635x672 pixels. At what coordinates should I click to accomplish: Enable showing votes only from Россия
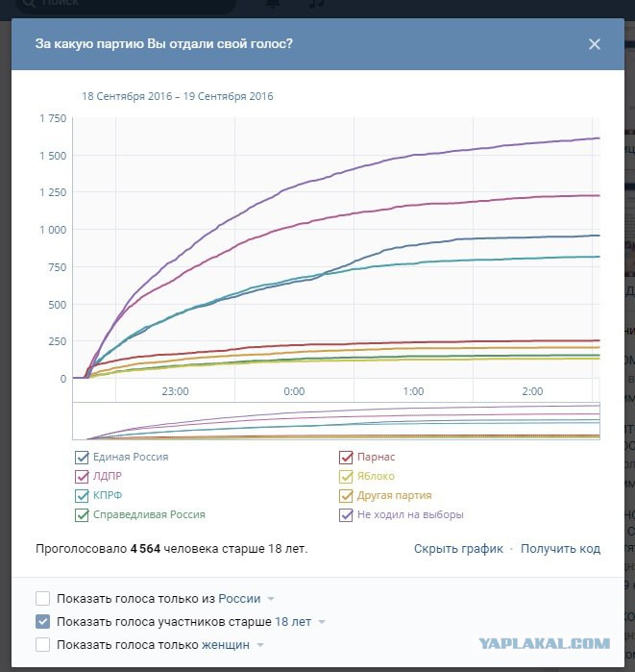43,598
